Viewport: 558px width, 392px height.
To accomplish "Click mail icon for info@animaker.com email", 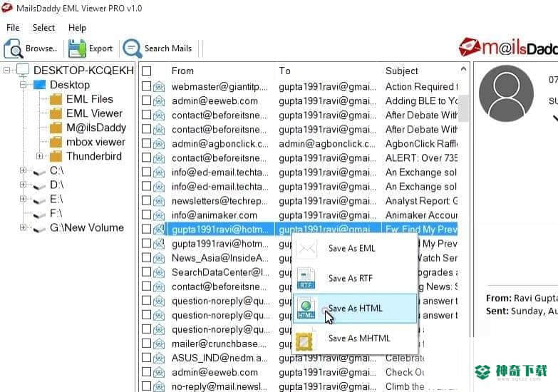I will tap(159, 215).
